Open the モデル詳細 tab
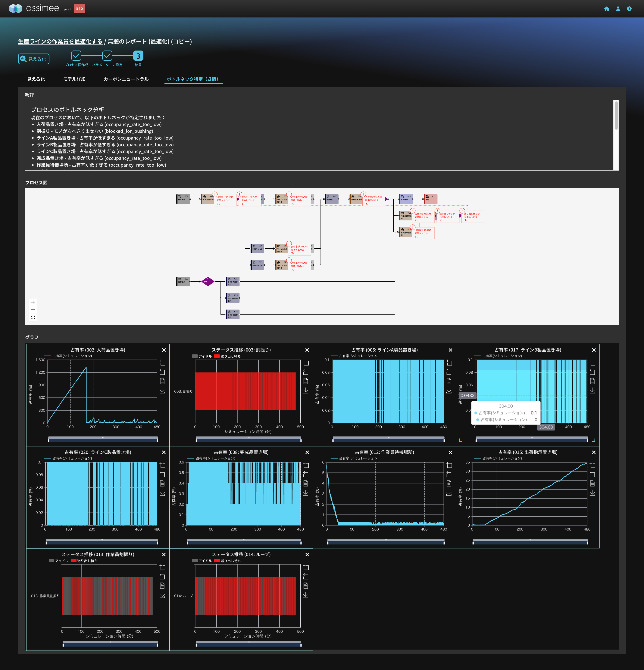 tap(74, 79)
